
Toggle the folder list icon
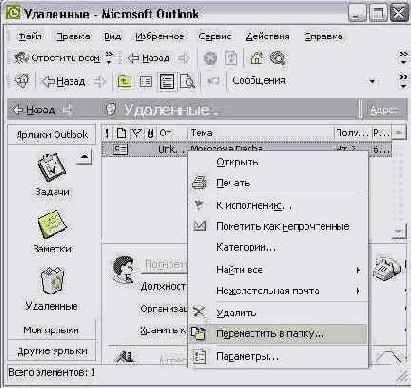pos(146,81)
